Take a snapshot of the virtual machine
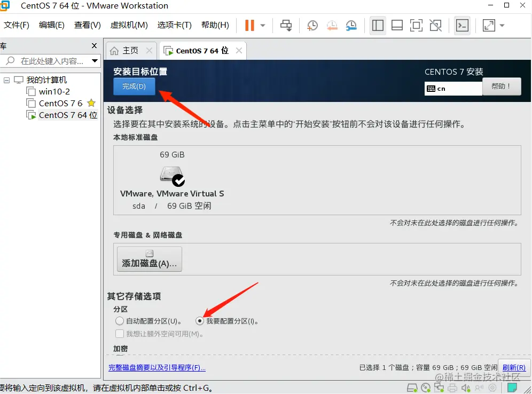The image size is (532, 394). [311, 25]
